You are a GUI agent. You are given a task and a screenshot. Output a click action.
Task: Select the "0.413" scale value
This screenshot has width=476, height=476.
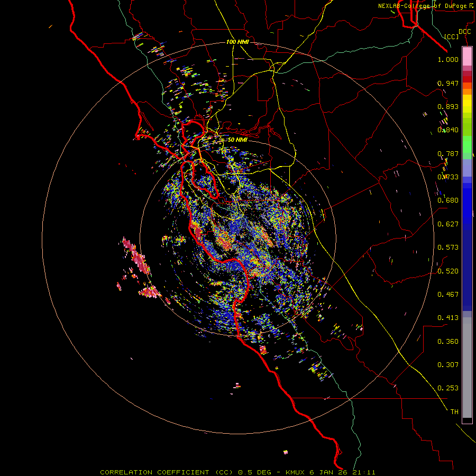pyautogui.click(x=448, y=318)
